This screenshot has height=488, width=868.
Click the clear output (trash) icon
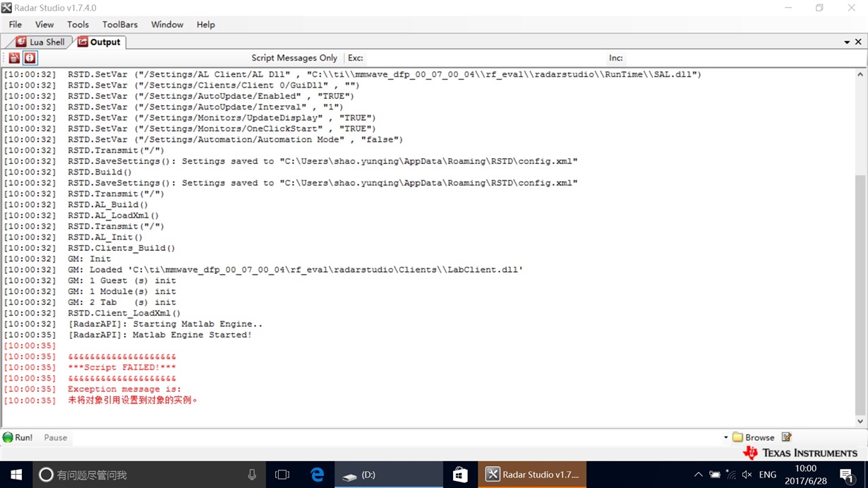coord(14,58)
